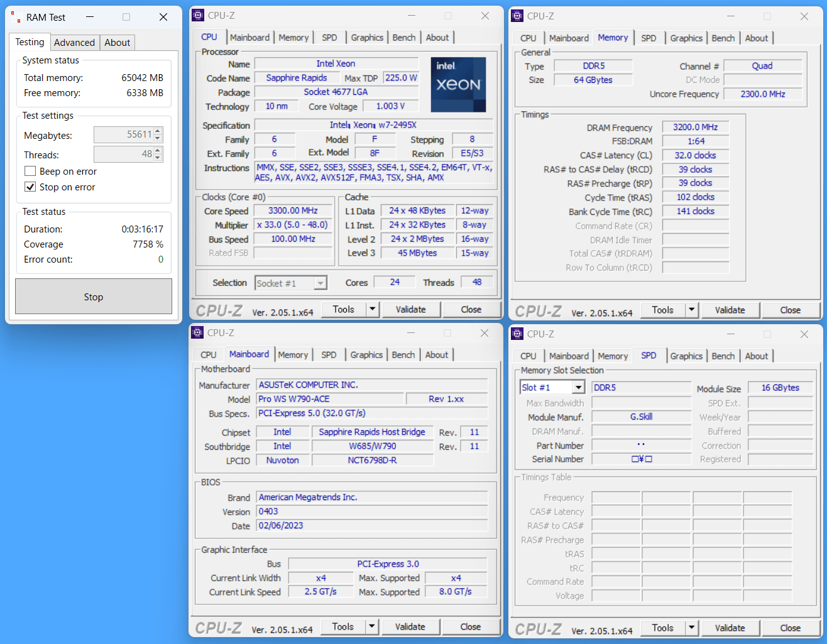Open the Slot #1 memory slot dropdown
This screenshot has width=827, height=644.
(x=578, y=388)
